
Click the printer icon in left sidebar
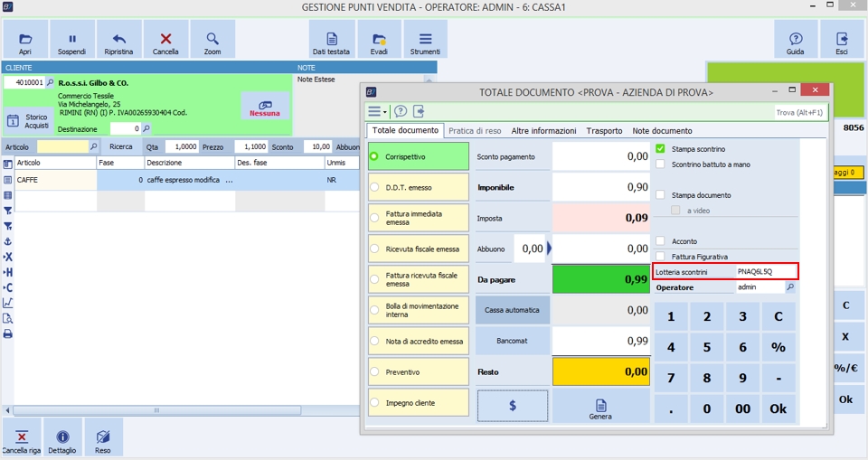click(x=8, y=333)
